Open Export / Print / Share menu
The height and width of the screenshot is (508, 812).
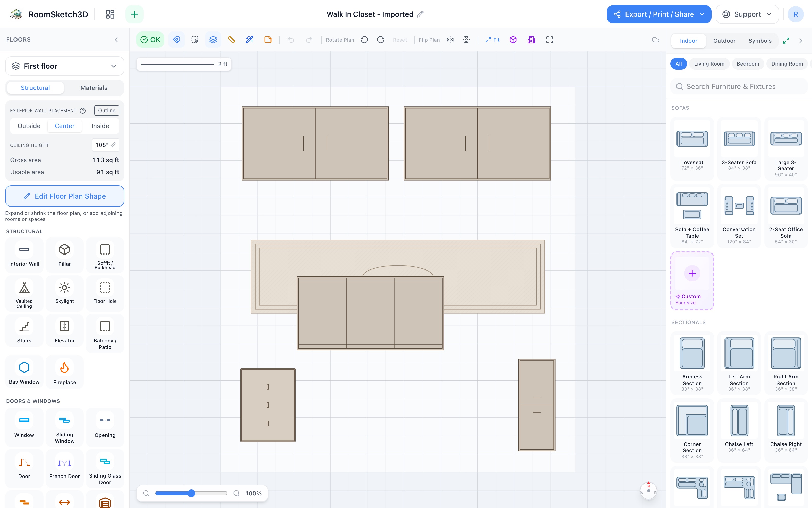click(659, 14)
